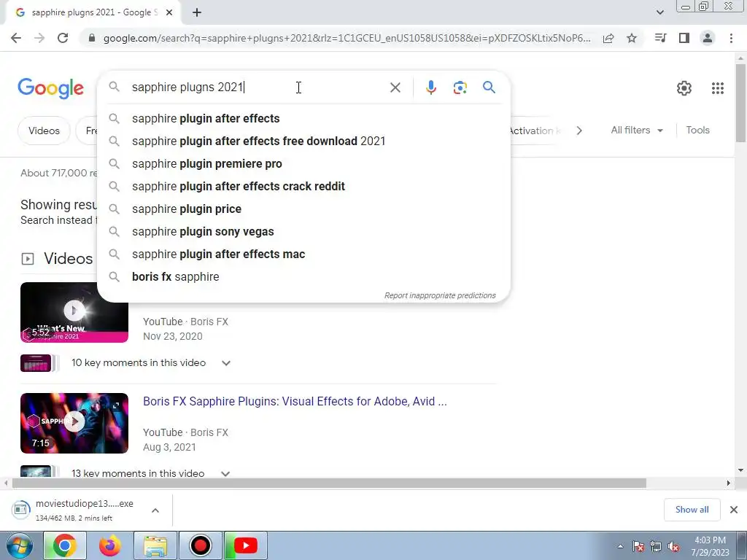The image size is (747, 560).
Task: Open the screen recorder taskbar icon
Action: 201,545
